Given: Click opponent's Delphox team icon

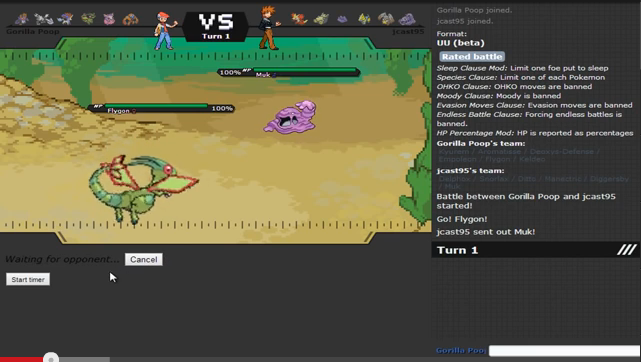Looking at the screenshot, I should [299, 18].
